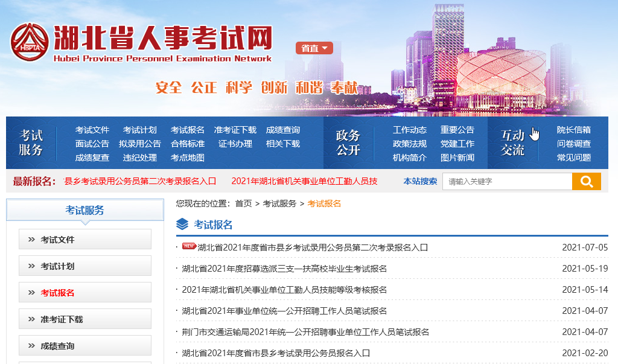Click 首页 in breadcrumb
The width and height of the screenshot is (618, 364).
point(243,203)
